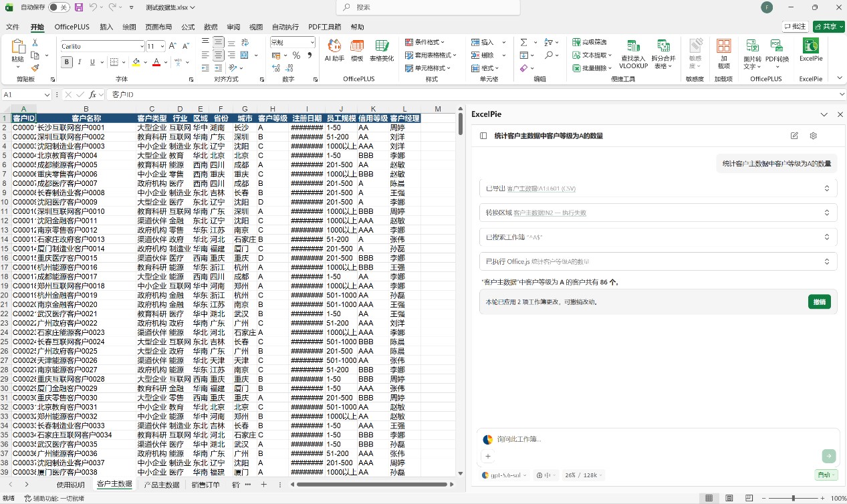This screenshot has height=504, width=847.
Task: Toggle AutoSave switch
Action: 59,7
